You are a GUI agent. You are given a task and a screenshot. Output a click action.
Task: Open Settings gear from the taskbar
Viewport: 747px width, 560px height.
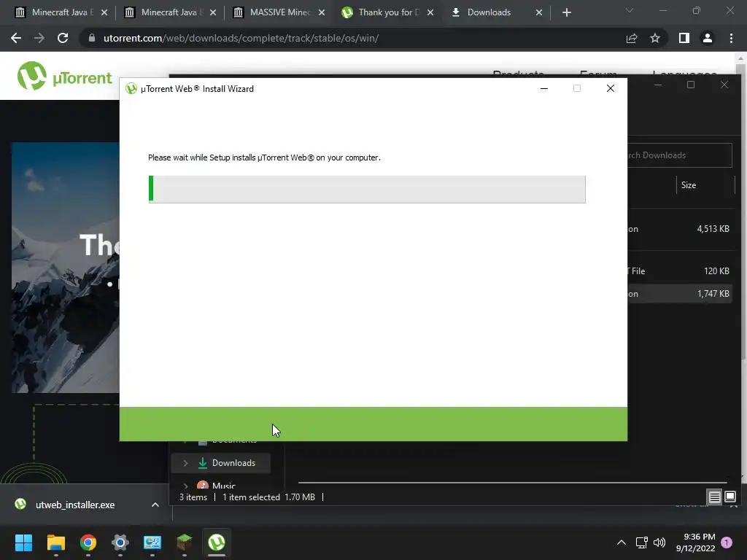(120, 542)
